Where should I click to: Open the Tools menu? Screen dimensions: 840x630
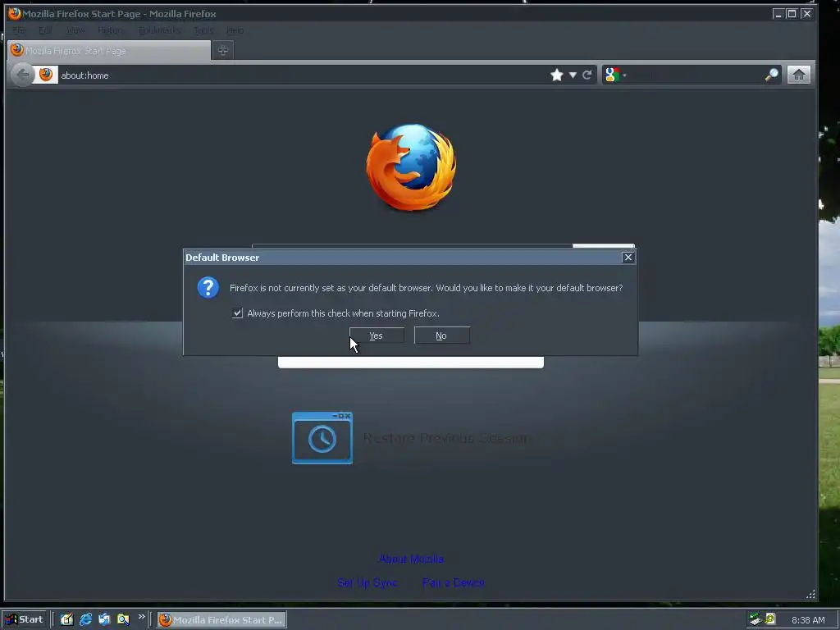pyautogui.click(x=203, y=30)
